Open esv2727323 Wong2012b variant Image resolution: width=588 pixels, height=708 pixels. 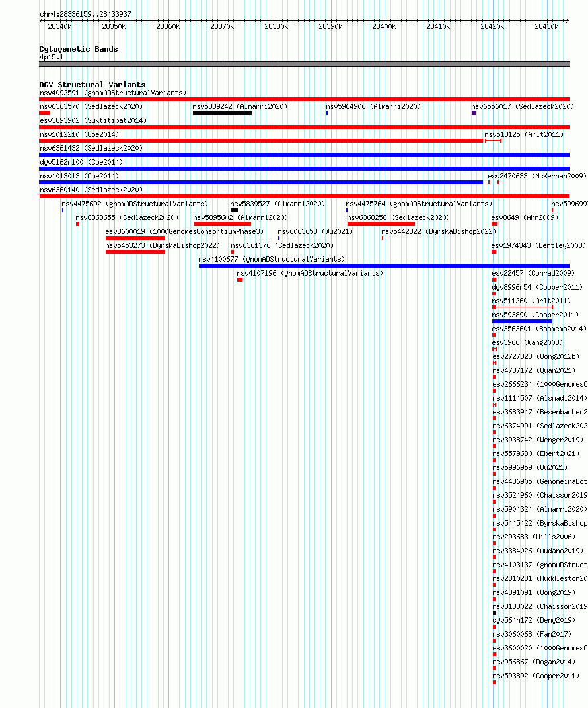click(536, 357)
